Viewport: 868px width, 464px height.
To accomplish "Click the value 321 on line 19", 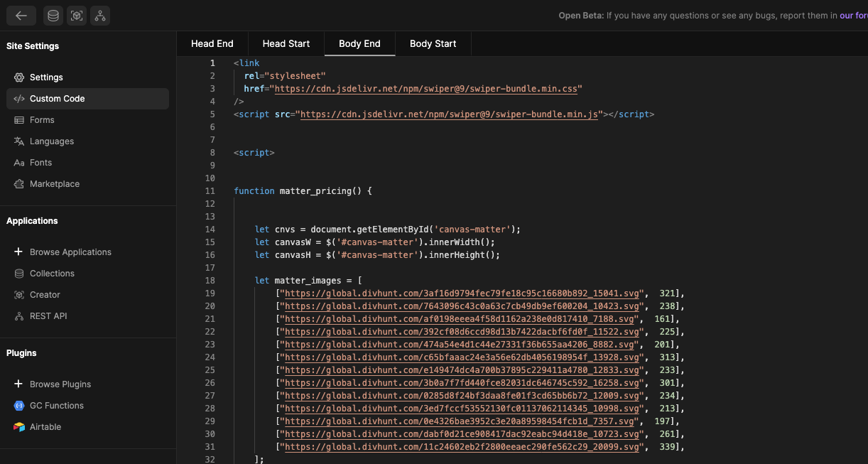I will pos(667,293).
